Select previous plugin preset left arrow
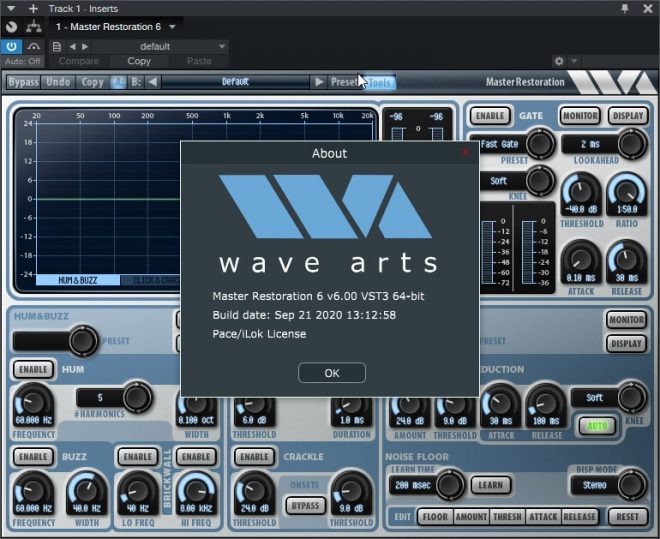Screen dimensions: 660x539 pyautogui.click(x=153, y=82)
